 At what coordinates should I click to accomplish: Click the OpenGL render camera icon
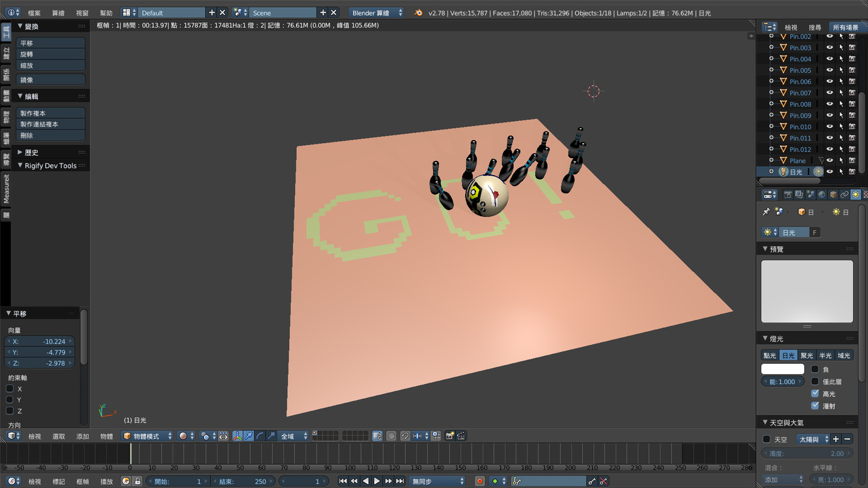pos(449,437)
